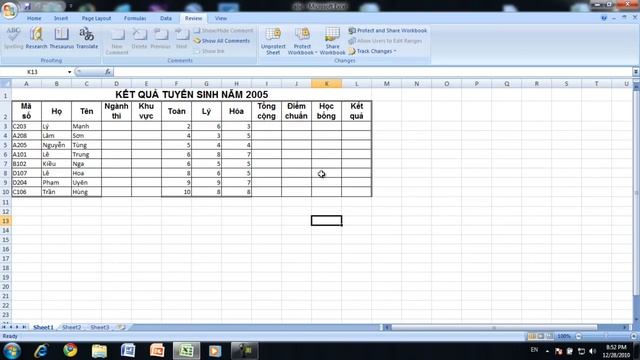640x360 pixels.
Task: Click the Sheet1 tab
Action: [x=43, y=327]
